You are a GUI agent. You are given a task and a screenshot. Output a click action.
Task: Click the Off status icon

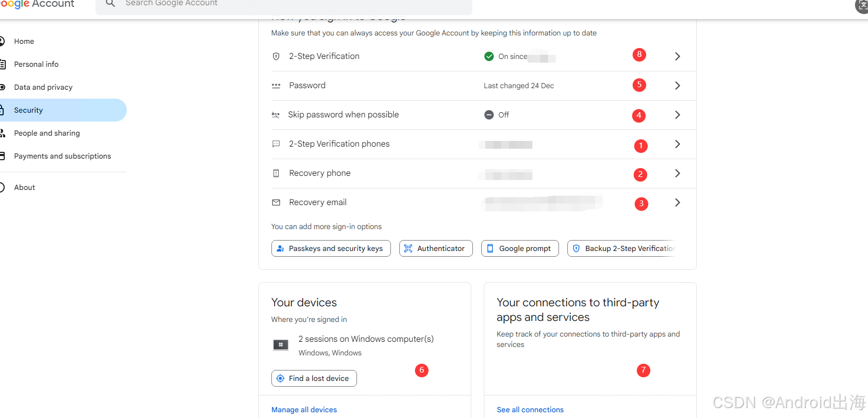(489, 115)
